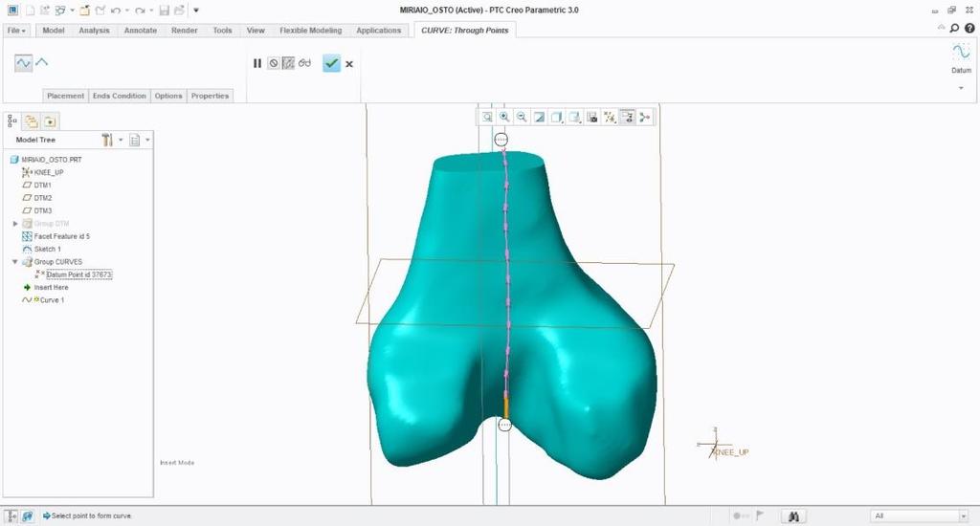Show the Model Tree navigator tab

click(12, 121)
